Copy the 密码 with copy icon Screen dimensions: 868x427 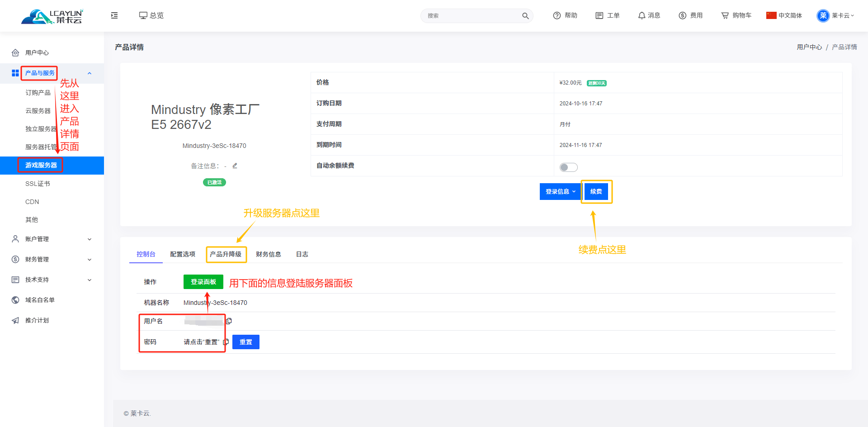pos(226,342)
